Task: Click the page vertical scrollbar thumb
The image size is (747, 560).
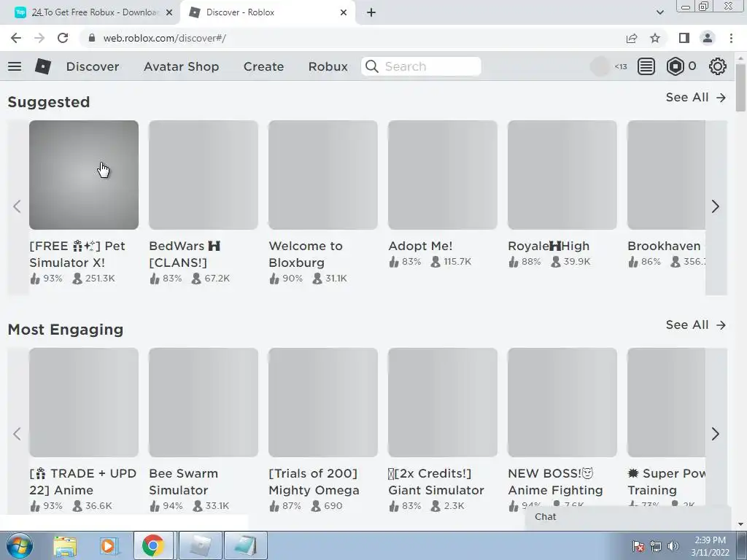Action: click(741, 87)
